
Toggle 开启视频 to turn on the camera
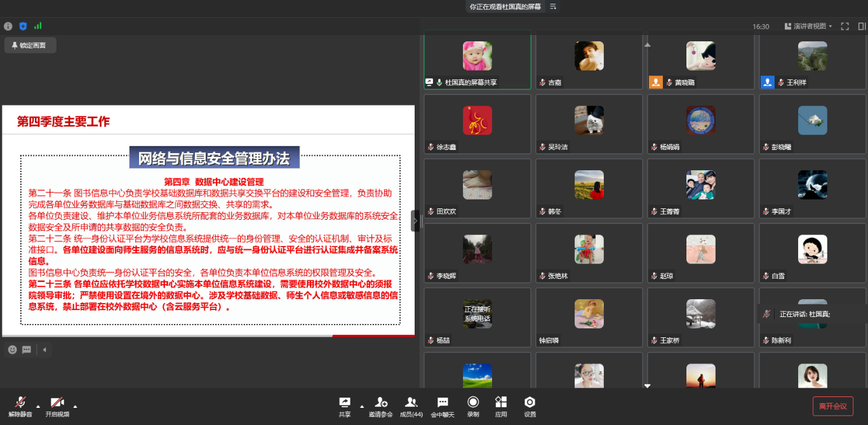[57, 406]
